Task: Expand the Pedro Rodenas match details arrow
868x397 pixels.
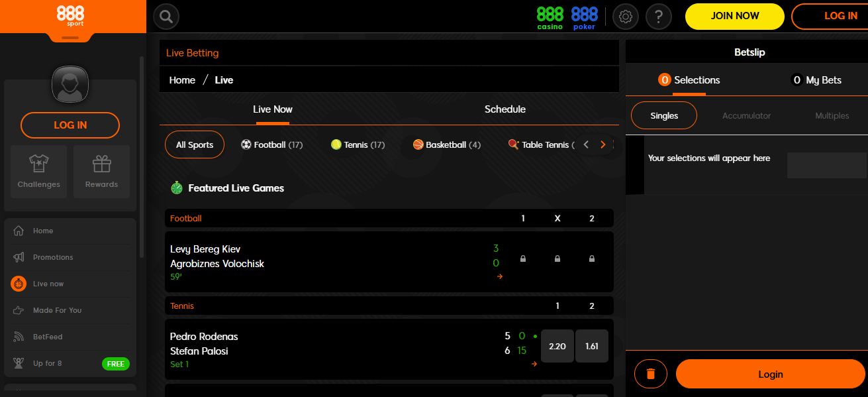Action: point(534,364)
